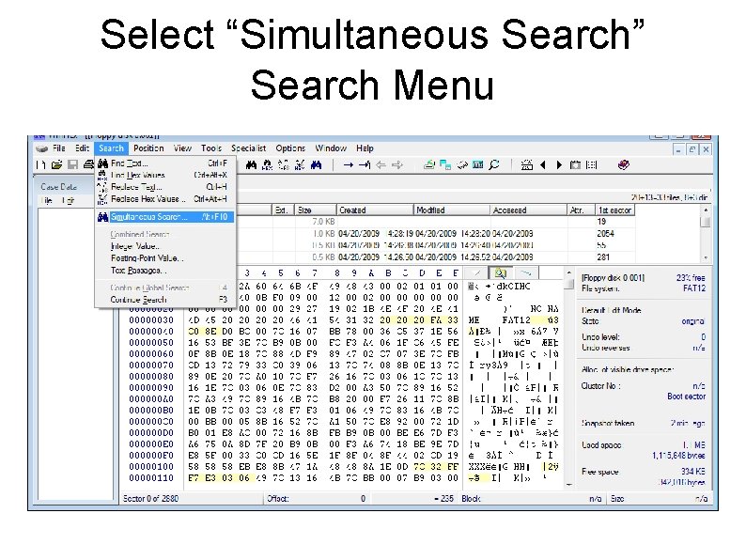This screenshot has width=746, height=560.
Task: Click offset 00000030 in hex view
Action: tap(151, 320)
